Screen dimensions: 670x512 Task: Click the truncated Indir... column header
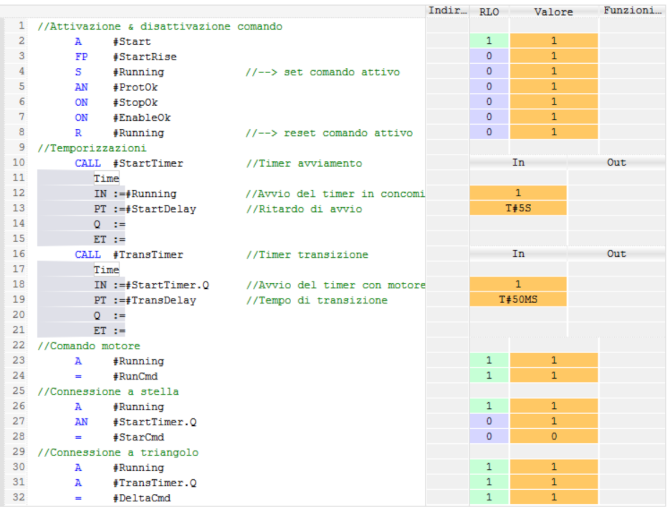446,11
